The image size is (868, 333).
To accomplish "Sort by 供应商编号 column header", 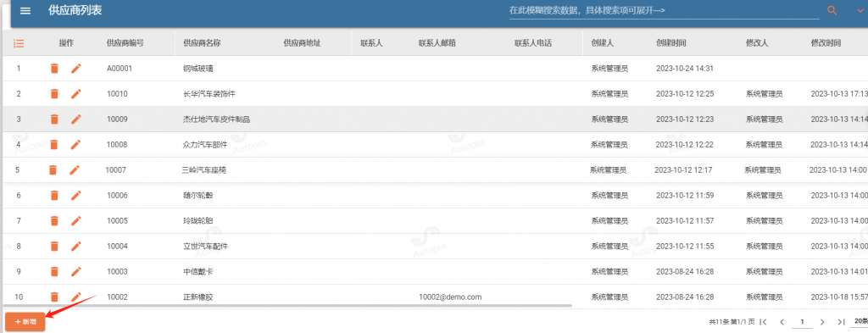I will pos(125,43).
